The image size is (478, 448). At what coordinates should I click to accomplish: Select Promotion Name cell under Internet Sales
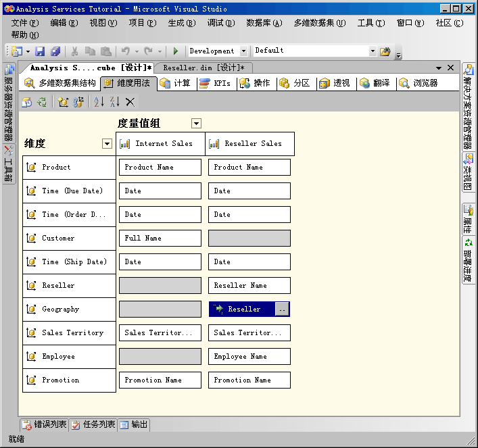click(160, 380)
